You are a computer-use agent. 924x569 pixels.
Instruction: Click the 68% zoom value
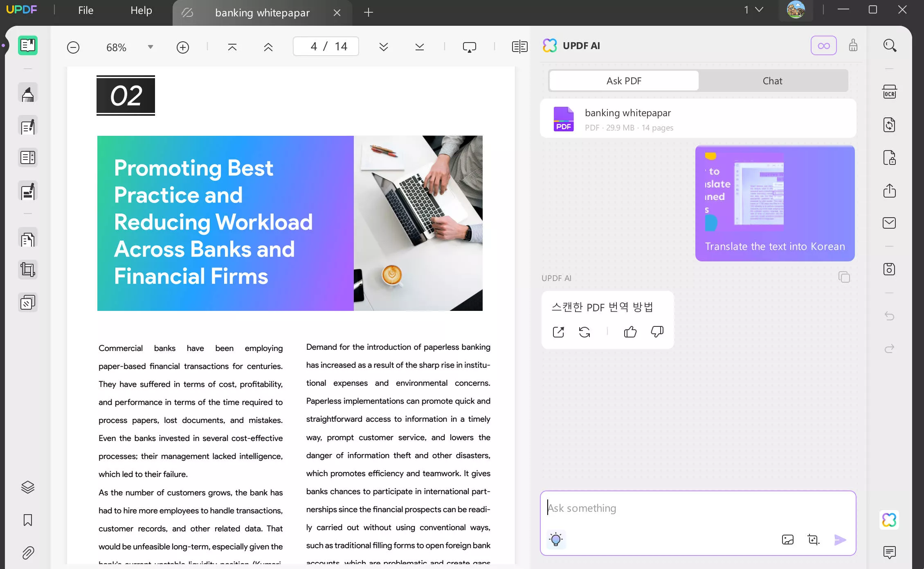click(x=117, y=47)
